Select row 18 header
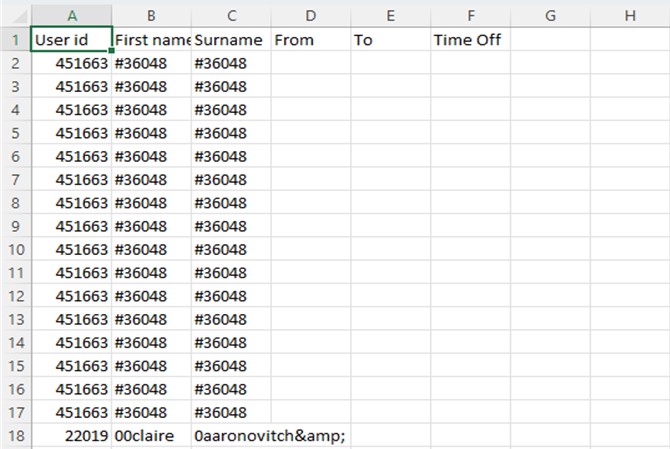The height and width of the screenshot is (449, 670). (x=16, y=436)
